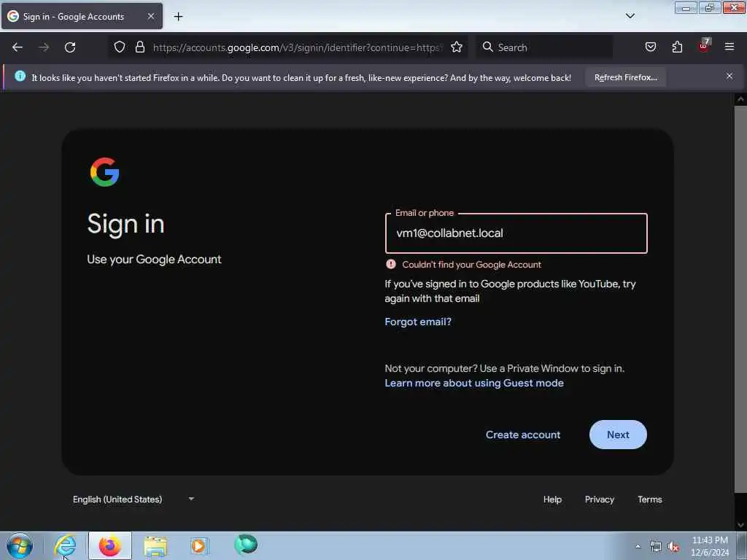Click the disabled forward navigation arrow
Viewport: 747px width, 560px height.
44,47
